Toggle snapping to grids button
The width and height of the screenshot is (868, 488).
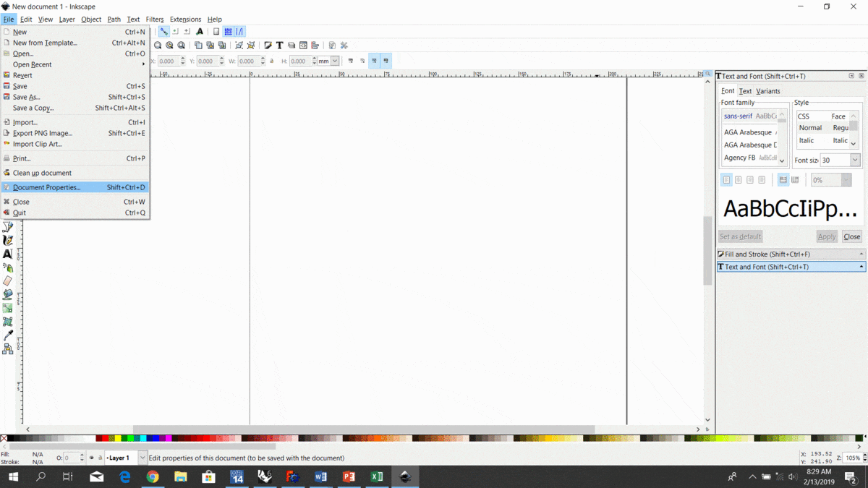[228, 32]
